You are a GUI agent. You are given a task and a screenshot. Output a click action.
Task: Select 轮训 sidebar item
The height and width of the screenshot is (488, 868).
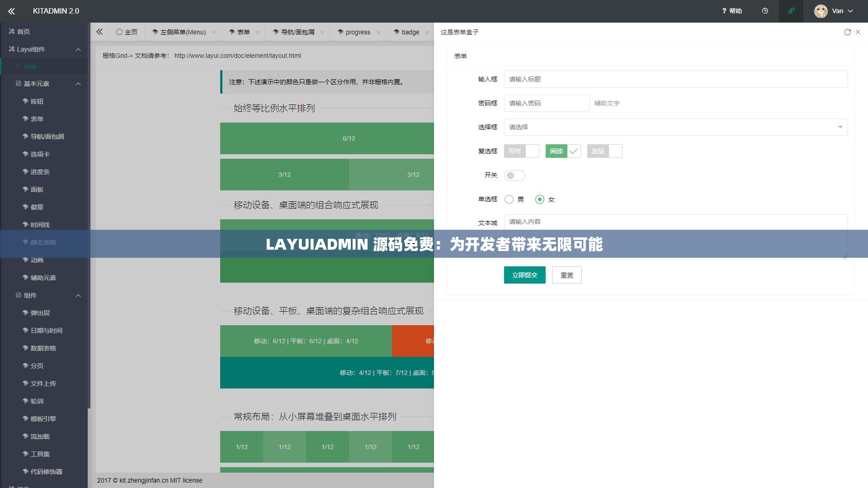coord(44,401)
